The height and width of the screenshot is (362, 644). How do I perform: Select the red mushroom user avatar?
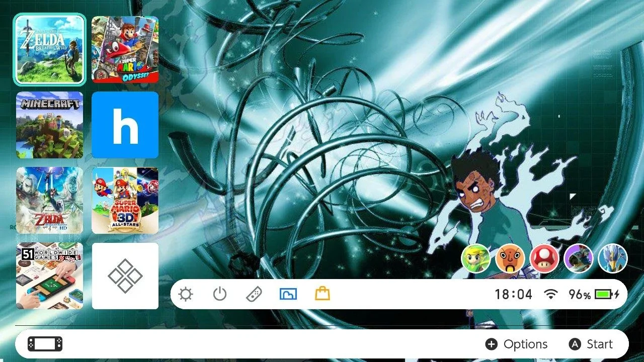click(x=544, y=258)
